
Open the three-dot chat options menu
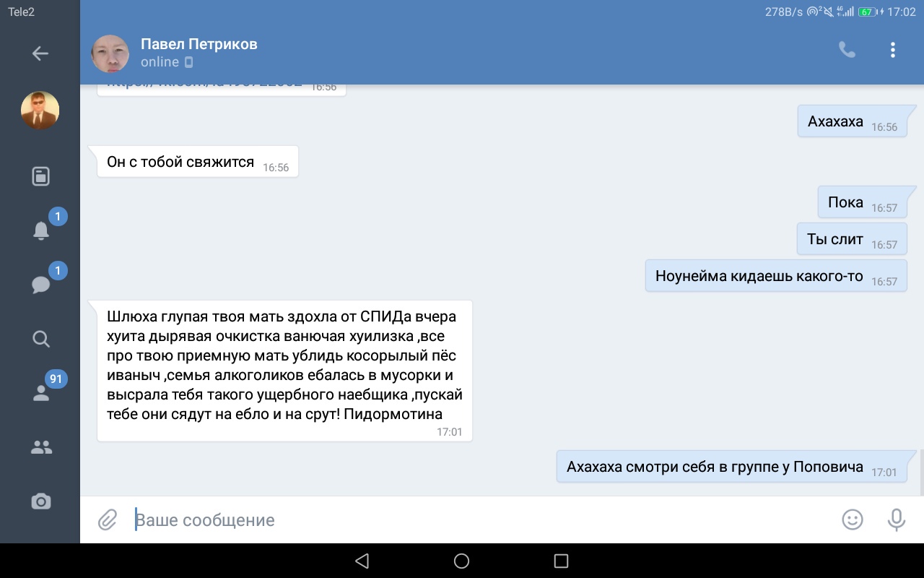[x=893, y=50]
